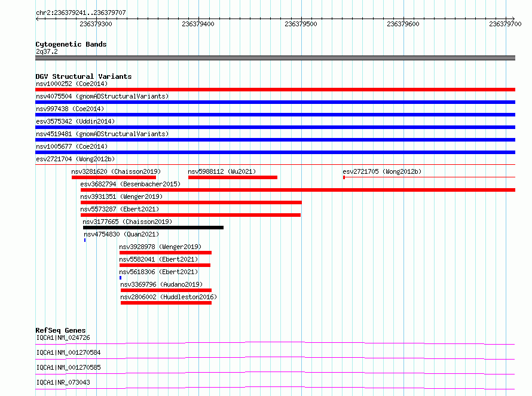
Task: Click ruler position 236379500
Action: 301,24
